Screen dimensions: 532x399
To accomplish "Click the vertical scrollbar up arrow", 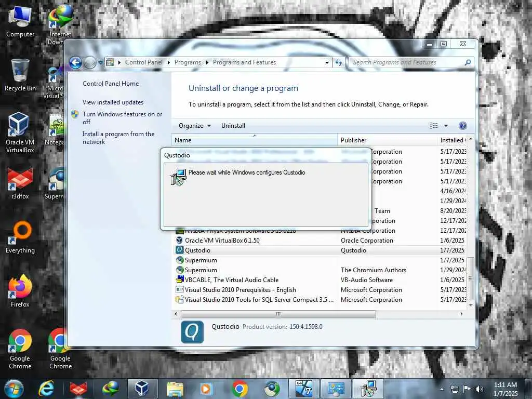I will click(x=471, y=139).
